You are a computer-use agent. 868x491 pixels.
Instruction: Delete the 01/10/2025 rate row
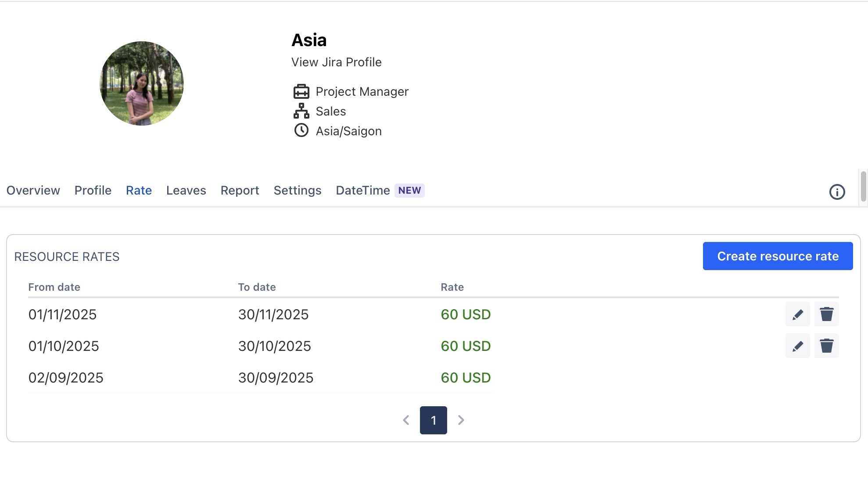click(x=826, y=346)
